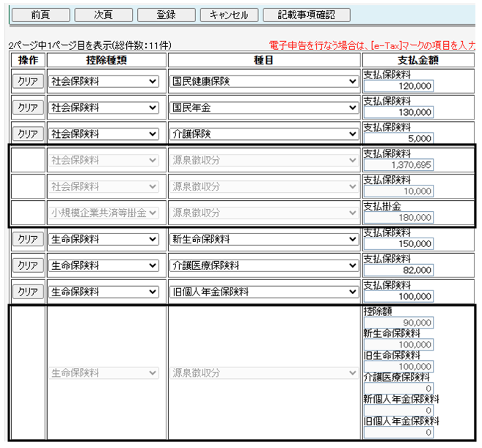Open 控除種類 dropdown in 国民健康保険 row
482x448 pixels.
[x=103, y=81]
